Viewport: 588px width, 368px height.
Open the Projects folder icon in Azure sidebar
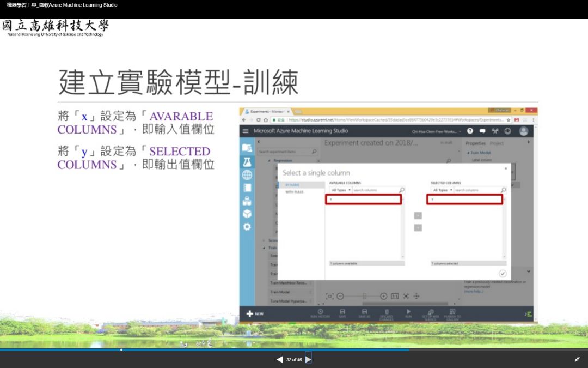[x=247, y=148]
